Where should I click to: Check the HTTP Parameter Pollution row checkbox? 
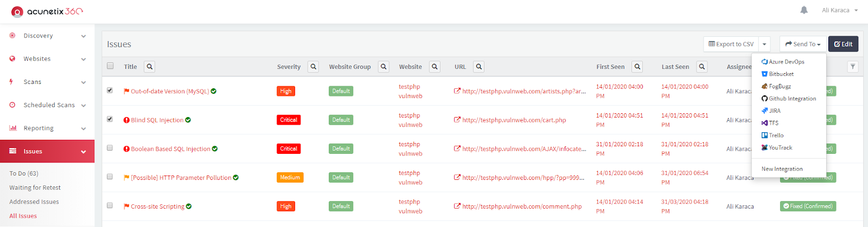click(110, 177)
